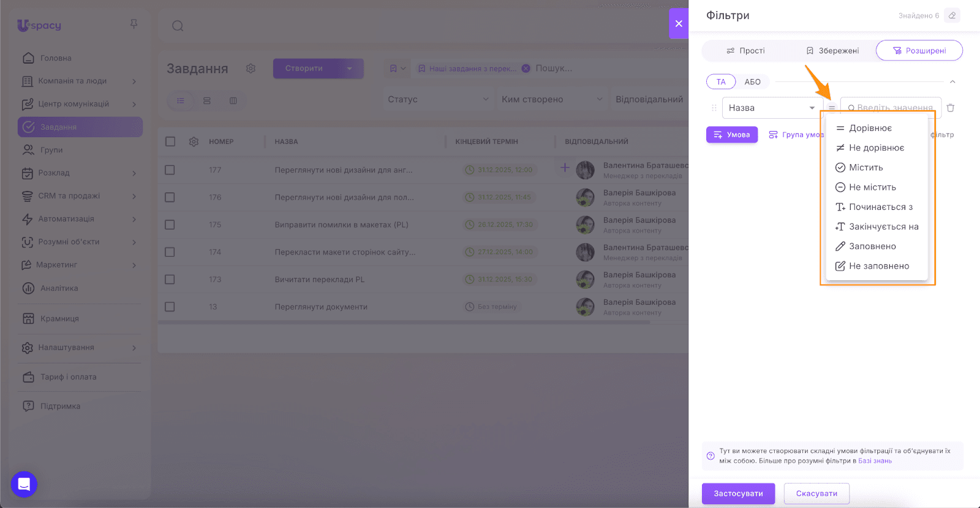This screenshot has height=508, width=980.
Task: Open Аналітика in the sidebar
Action: 80,288
